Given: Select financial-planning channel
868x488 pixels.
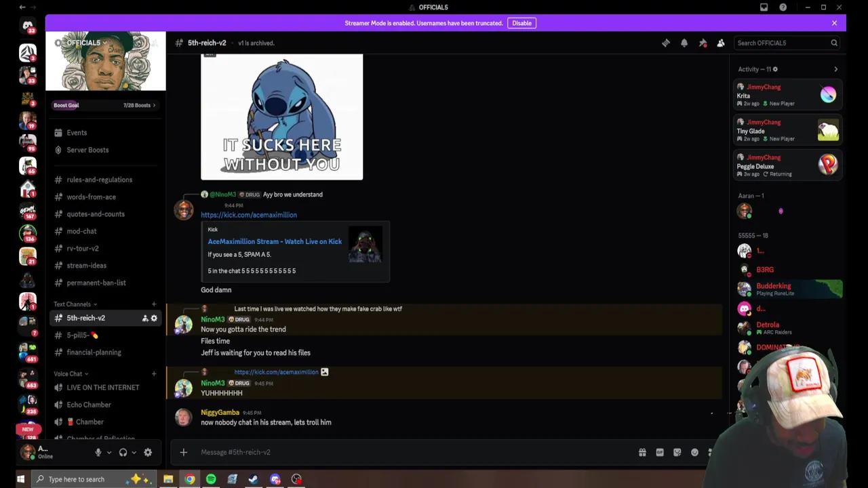Looking at the screenshot, I should (x=105, y=352).
